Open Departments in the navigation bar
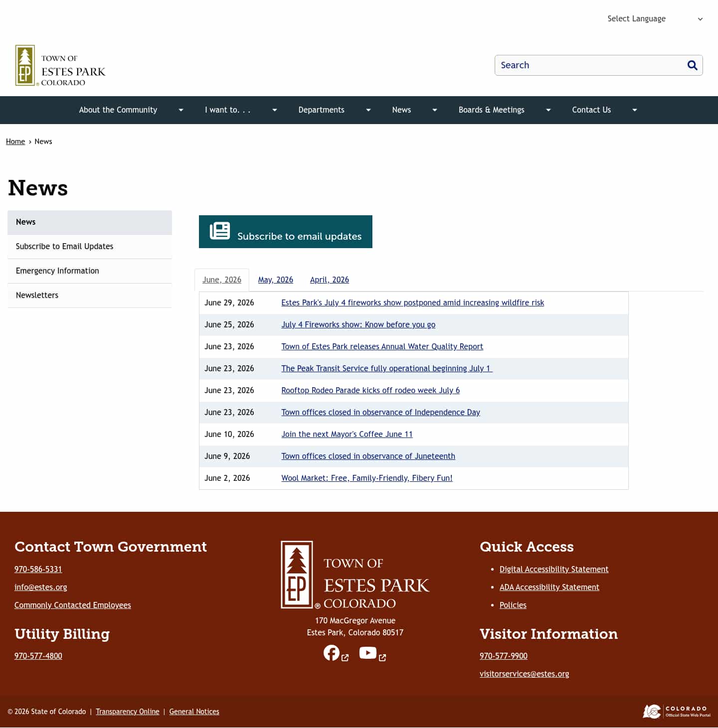Image resolution: width=718 pixels, height=728 pixels. (321, 110)
